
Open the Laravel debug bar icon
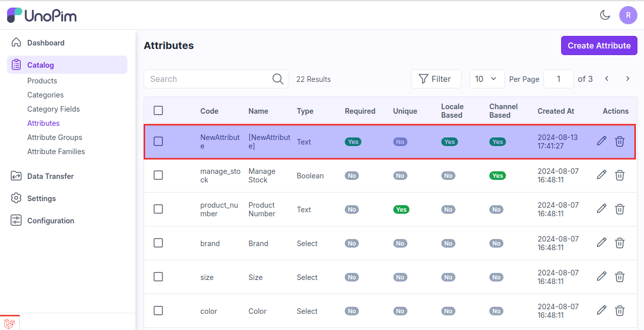9,323
